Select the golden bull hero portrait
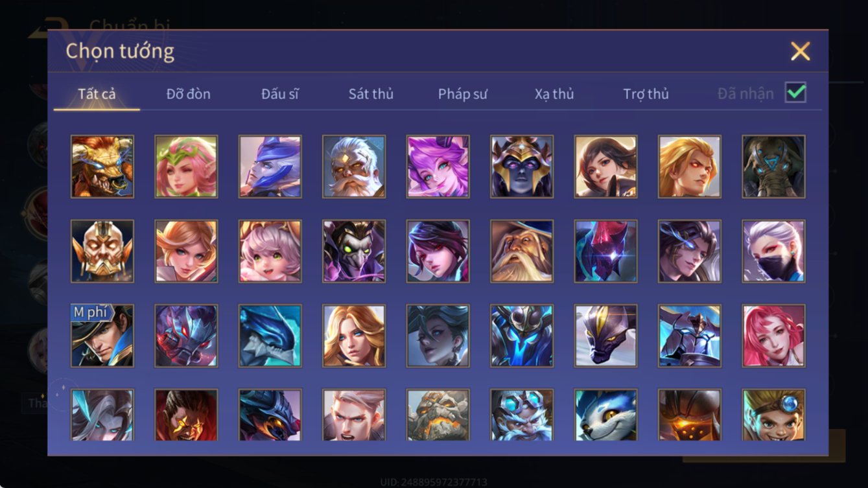Screen dimensions: 868x488 tap(102, 167)
